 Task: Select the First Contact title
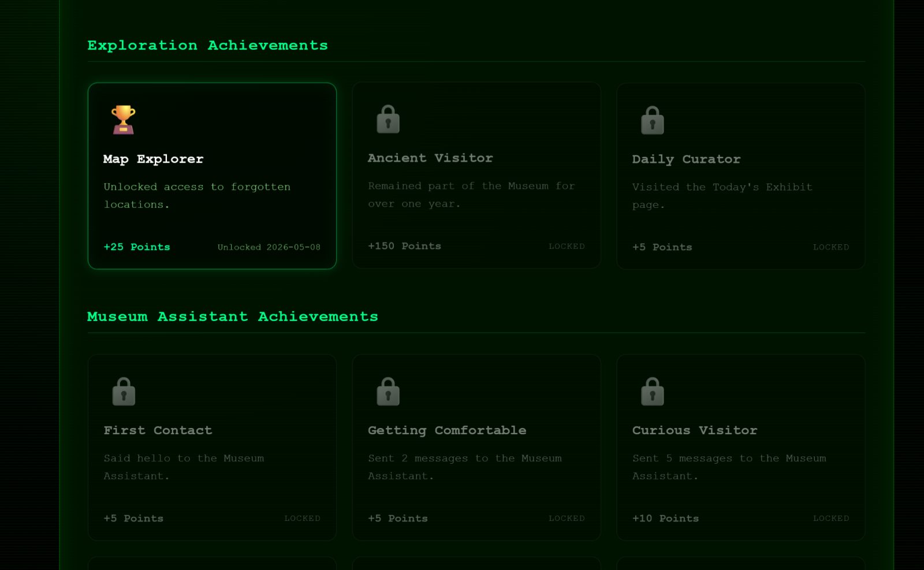pos(158,430)
